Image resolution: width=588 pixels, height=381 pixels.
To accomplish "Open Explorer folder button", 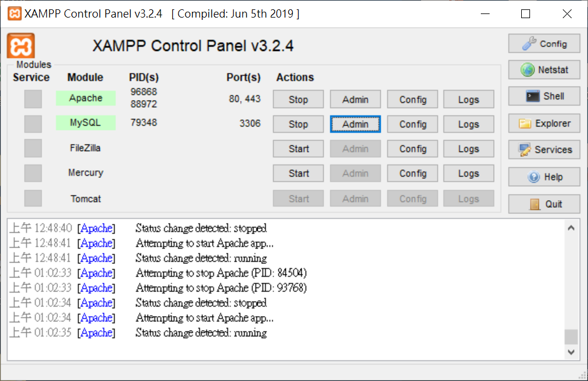I will 544,123.
